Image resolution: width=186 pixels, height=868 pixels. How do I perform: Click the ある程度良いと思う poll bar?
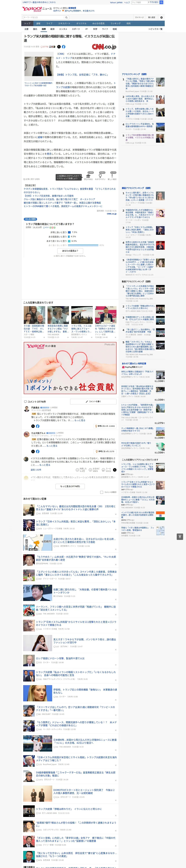69,237
